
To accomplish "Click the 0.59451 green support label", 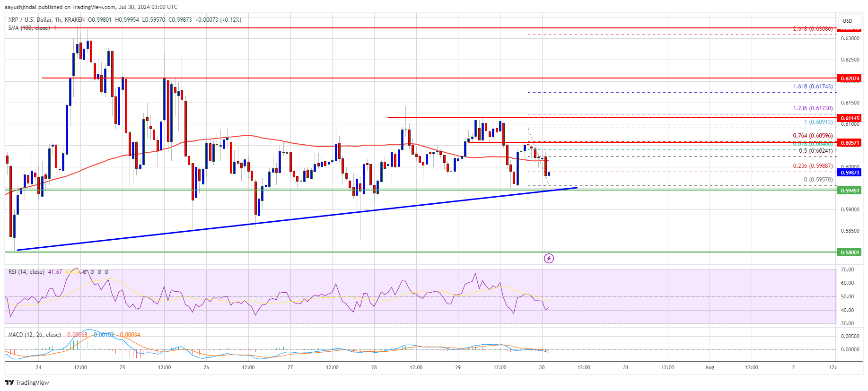I will pos(850,191).
